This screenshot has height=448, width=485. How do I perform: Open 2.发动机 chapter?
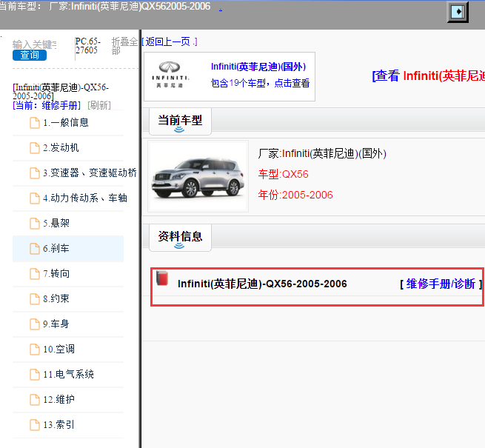(x=61, y=148)
